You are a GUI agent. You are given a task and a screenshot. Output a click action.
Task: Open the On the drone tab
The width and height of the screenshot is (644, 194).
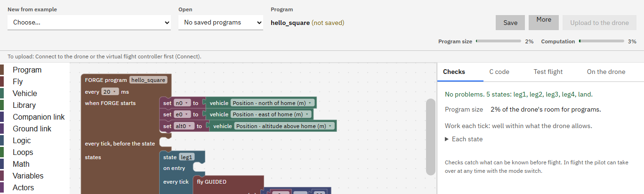coord(606,72)
